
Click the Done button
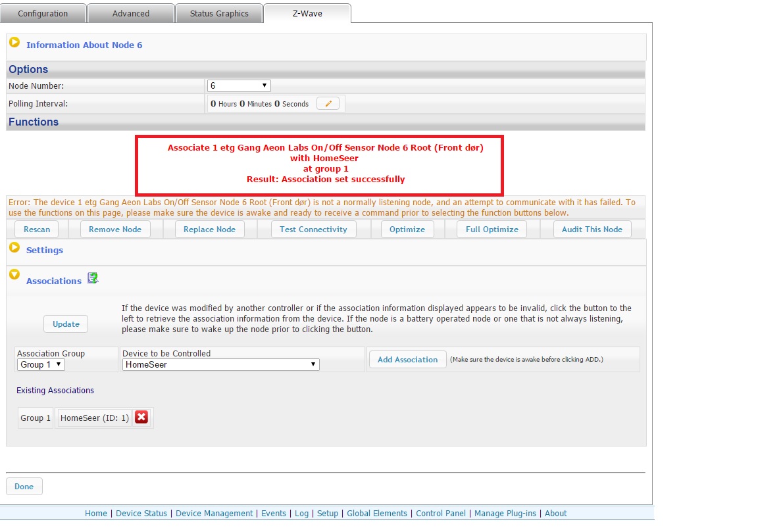24,486
